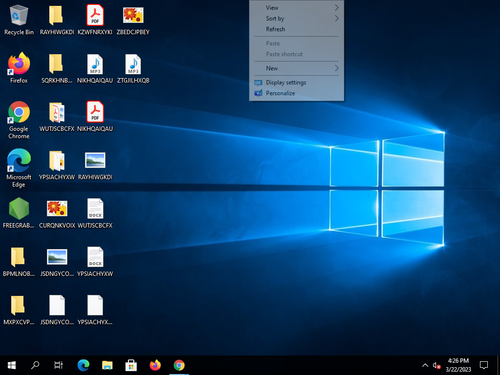Select the ZTGJILHXQB MP3 file

133,68
